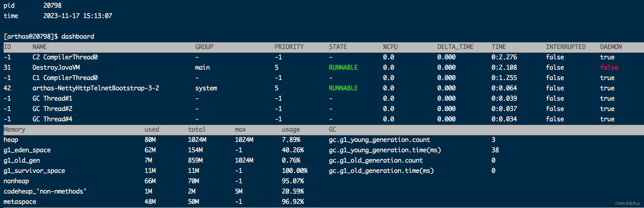Click g1_old_gen total 859M
Image resolution: width=644 pixels, height=208 pixels.
[x=195, y=160]
